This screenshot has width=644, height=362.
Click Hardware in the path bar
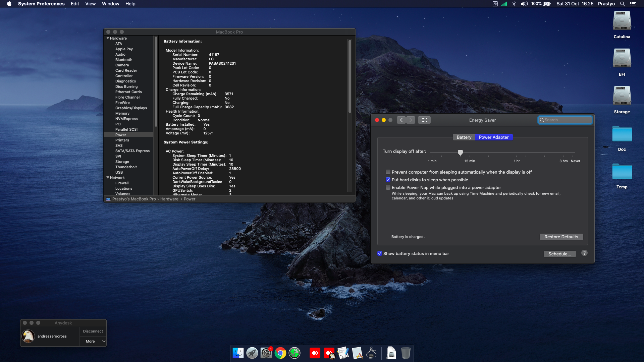click(169, 199)
